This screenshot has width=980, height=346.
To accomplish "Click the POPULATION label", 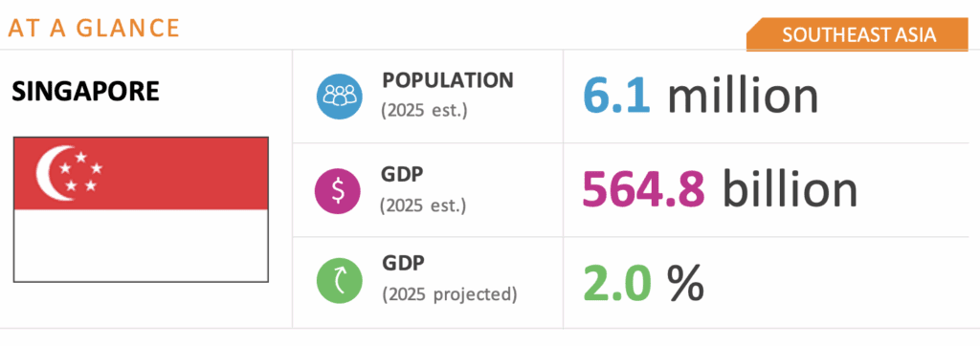I will 448,80.
